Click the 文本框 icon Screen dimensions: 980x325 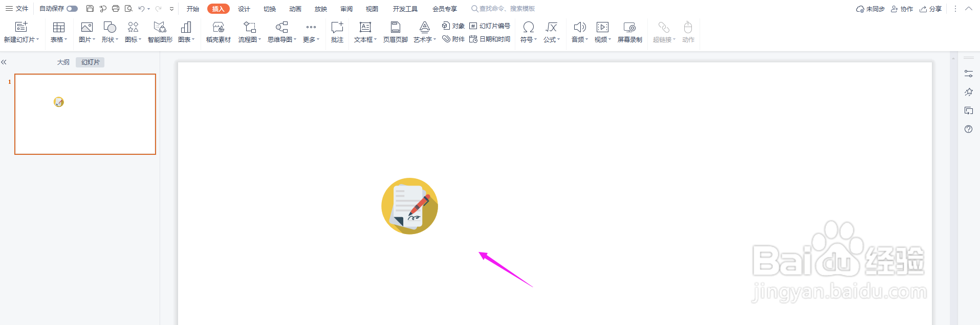tap(365, 27)
